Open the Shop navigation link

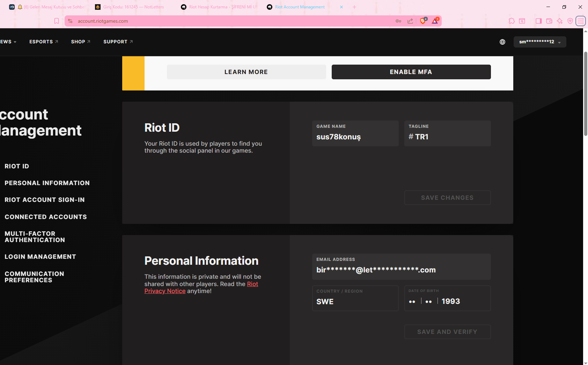coord(81,42)
